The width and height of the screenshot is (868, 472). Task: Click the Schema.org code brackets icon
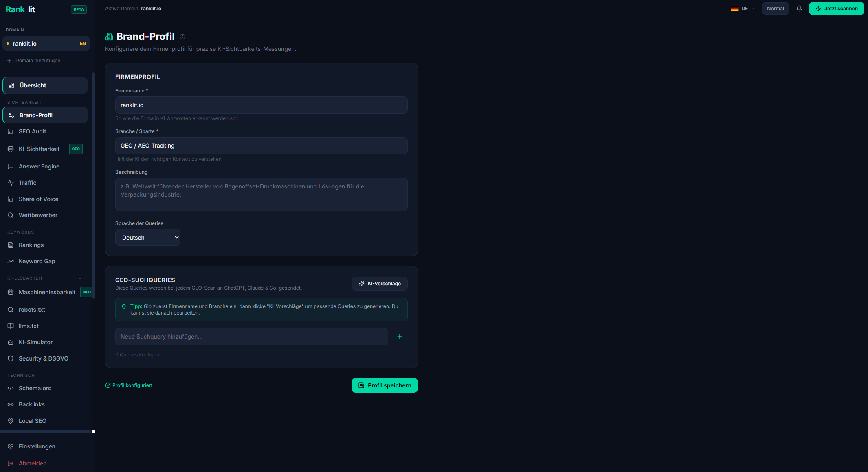tap(11, 388)
